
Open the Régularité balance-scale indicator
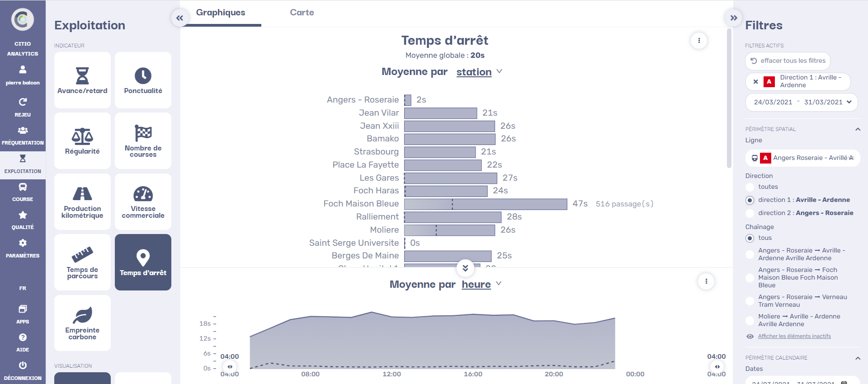click(82, 140)
